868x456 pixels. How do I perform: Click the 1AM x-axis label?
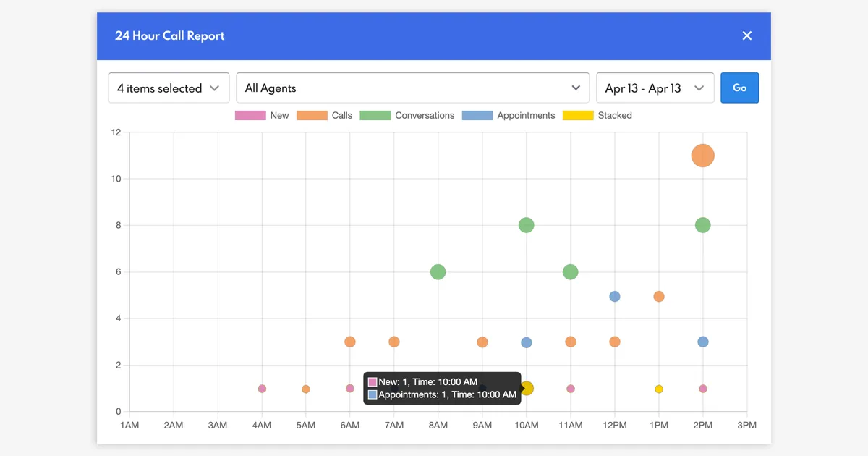(129, 425)
